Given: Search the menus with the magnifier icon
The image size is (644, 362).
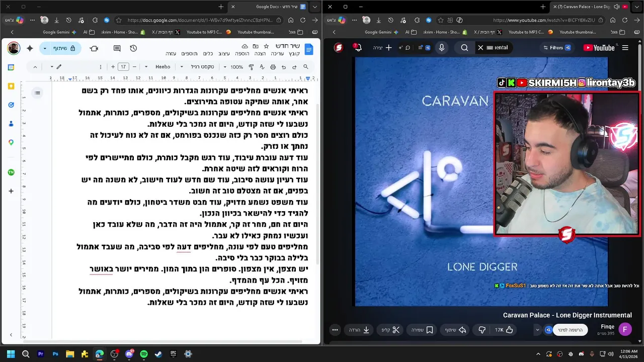Looking at the screenshot, I should (306, 67).
